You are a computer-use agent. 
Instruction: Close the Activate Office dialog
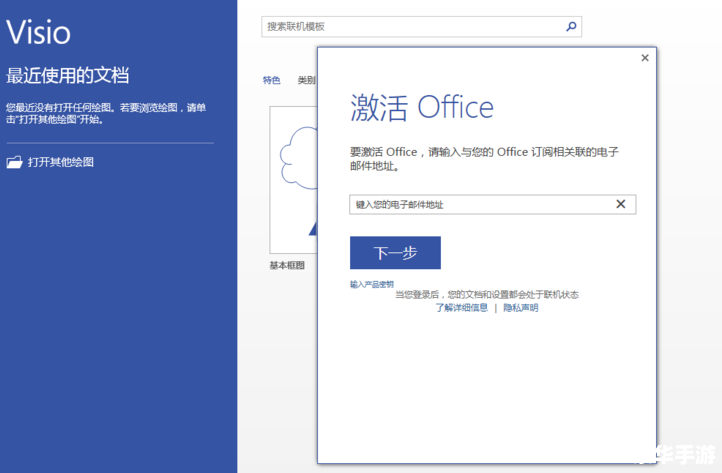(x=645, y=58)
